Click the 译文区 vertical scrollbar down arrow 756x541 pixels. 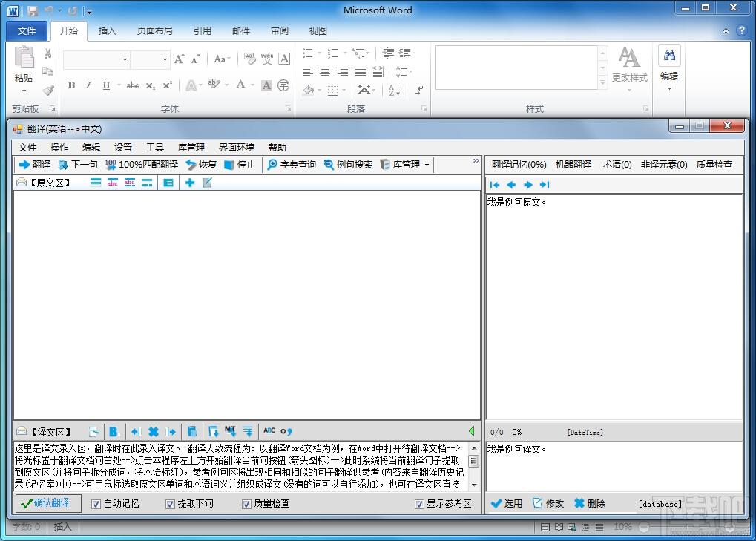(474, 485)
